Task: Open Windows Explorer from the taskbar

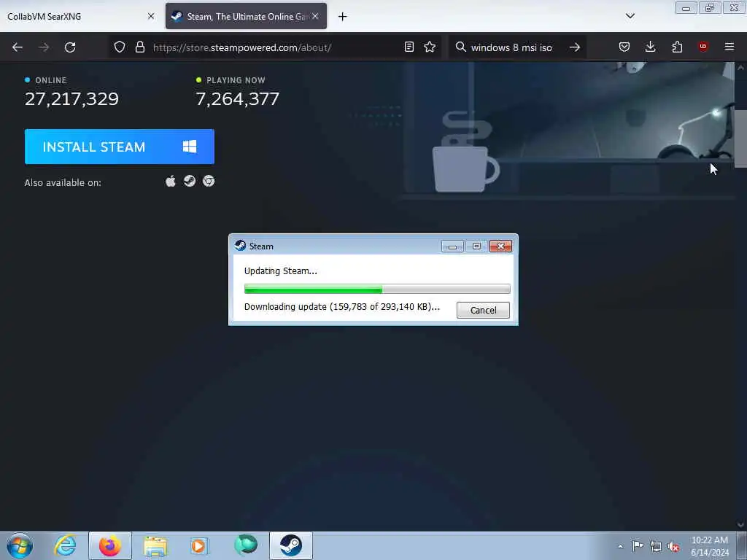Action: click(155, 545)
